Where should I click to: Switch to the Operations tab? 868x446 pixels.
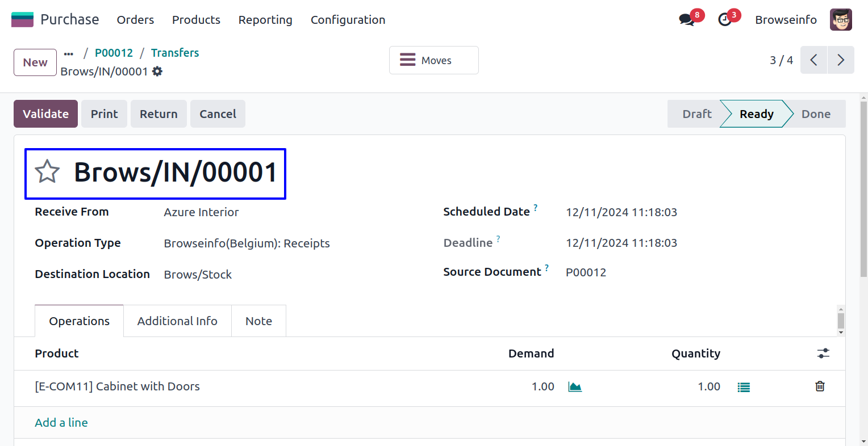point(79,321)
